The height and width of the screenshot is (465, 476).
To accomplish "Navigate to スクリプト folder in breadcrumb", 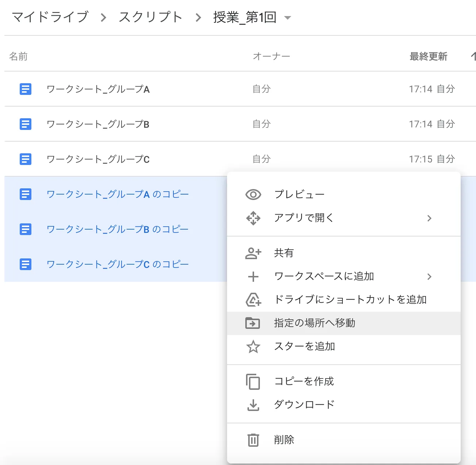I will point(150,17).
